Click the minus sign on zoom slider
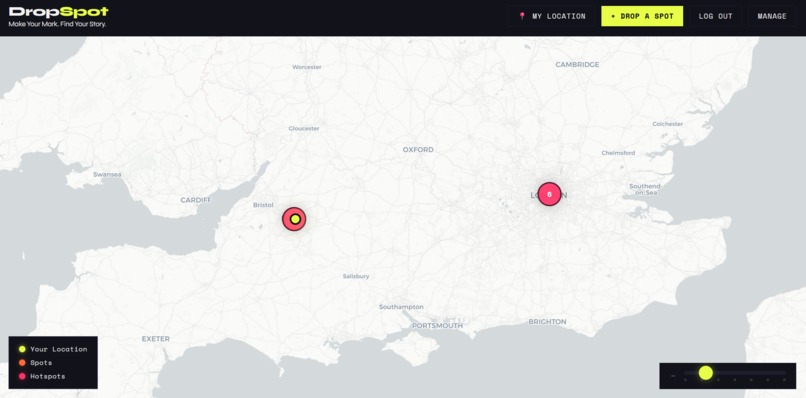 coord(673,376)
